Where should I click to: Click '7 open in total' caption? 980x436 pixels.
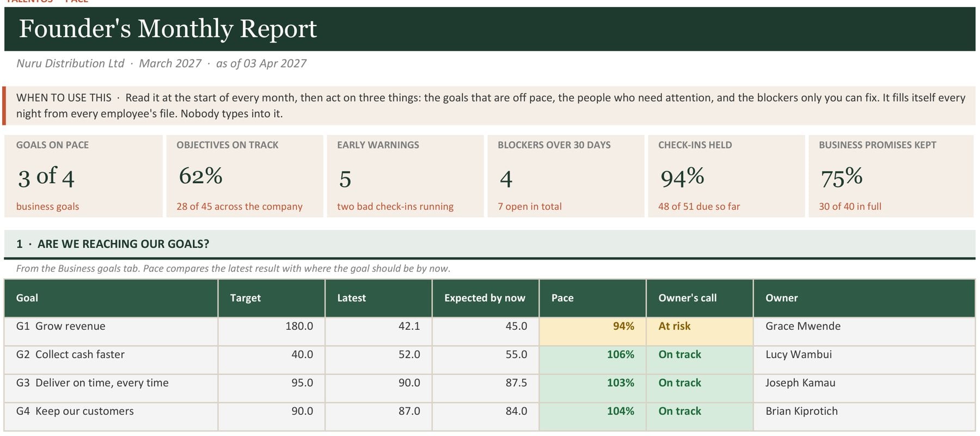(529, 207)
